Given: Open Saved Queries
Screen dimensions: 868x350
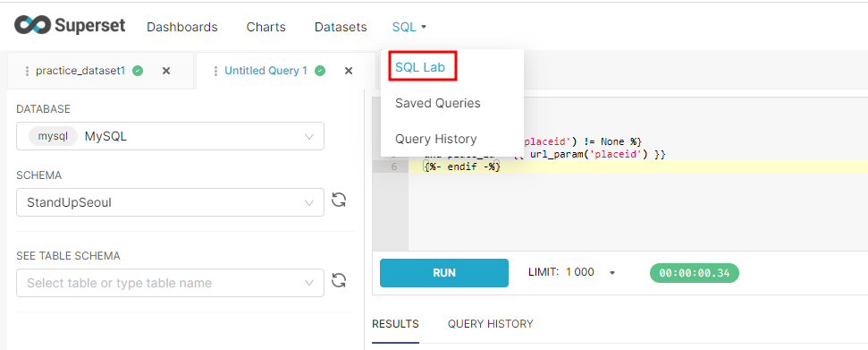Looking at the screenshot, I should 438,103.
